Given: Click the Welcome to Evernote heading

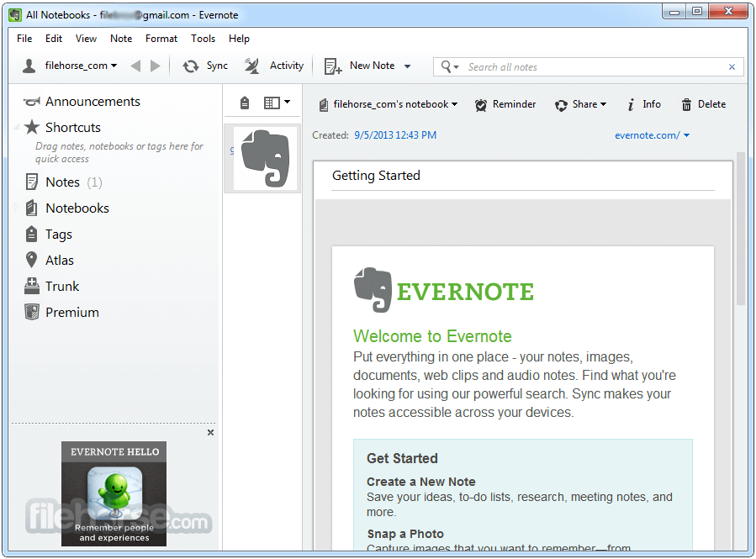Looking at the screenshot, I should [432, 336].
